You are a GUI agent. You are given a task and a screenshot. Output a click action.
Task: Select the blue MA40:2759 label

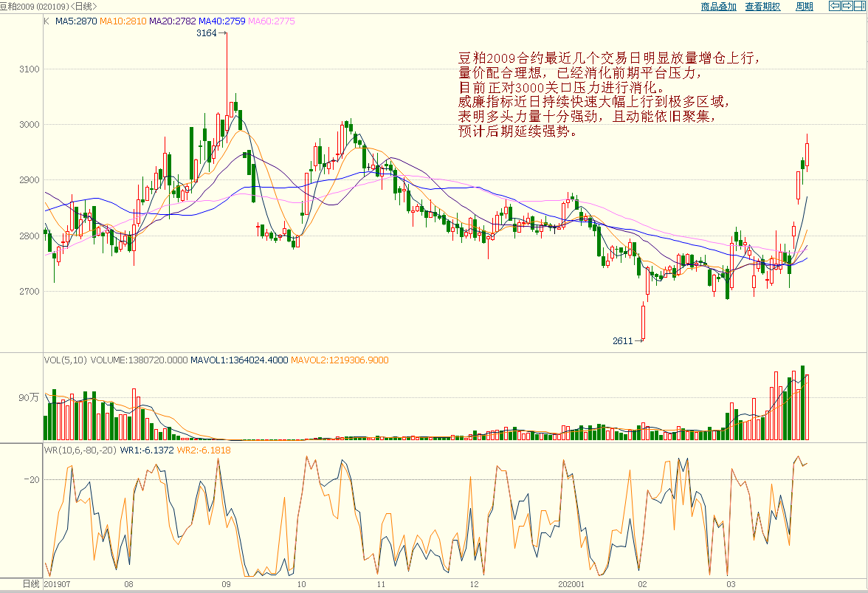(x=221, y=21)
